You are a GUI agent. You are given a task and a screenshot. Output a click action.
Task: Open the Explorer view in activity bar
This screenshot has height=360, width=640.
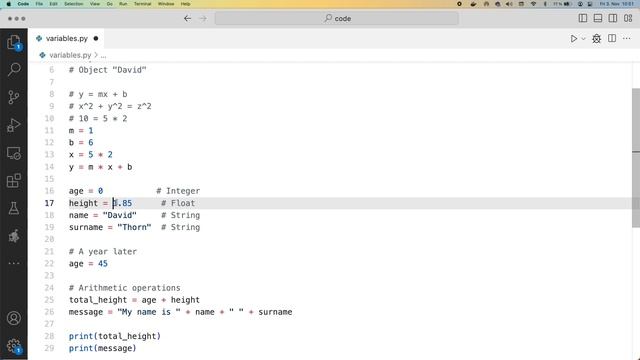pos(14,42)
